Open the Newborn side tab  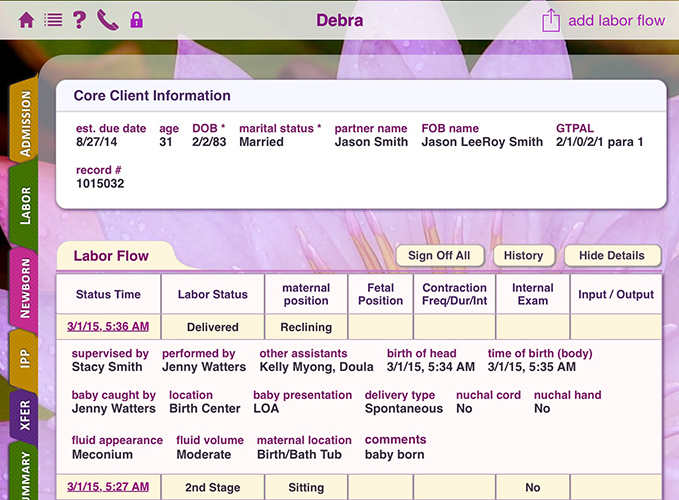[24, 287]
